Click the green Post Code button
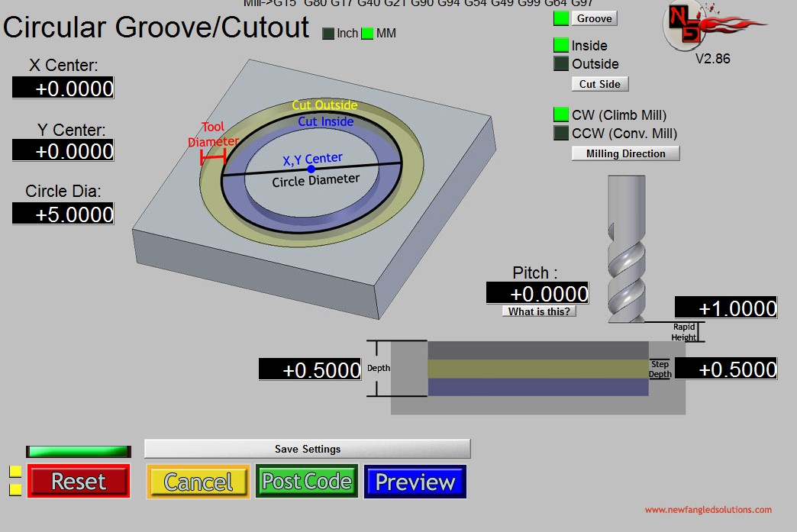This screenshot has height=532, width=797. click(x=307, y=482)
